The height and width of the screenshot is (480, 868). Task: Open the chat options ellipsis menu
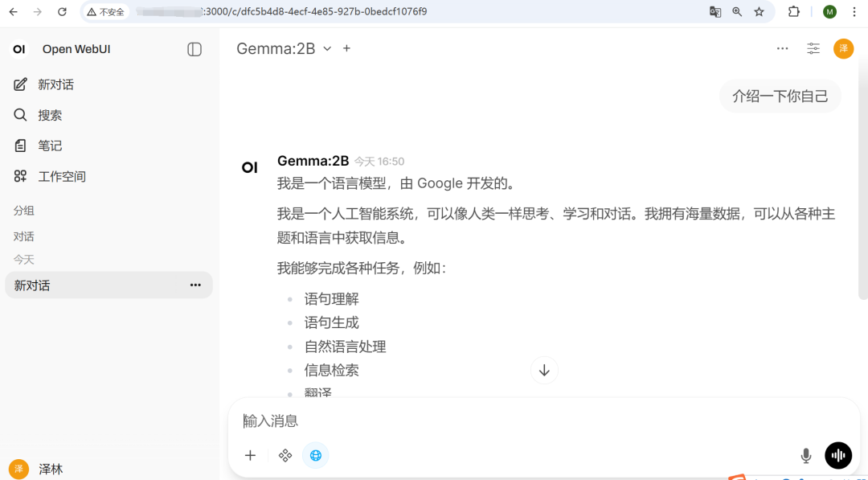782,48
